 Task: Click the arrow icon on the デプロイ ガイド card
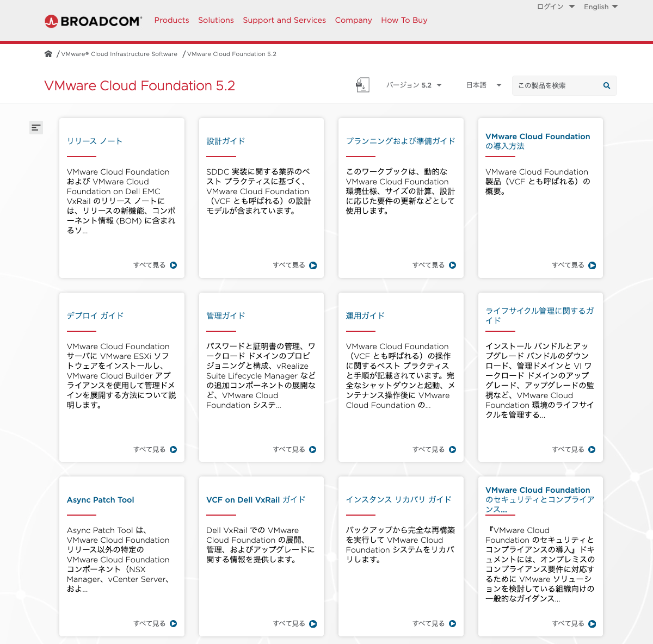point(174,450)
